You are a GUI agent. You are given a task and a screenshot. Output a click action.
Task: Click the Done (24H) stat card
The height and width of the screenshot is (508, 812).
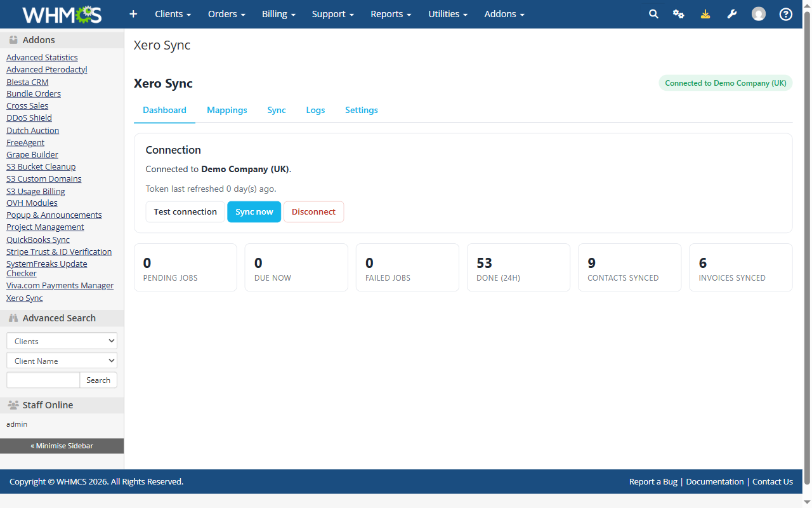[x=518, y=267]
